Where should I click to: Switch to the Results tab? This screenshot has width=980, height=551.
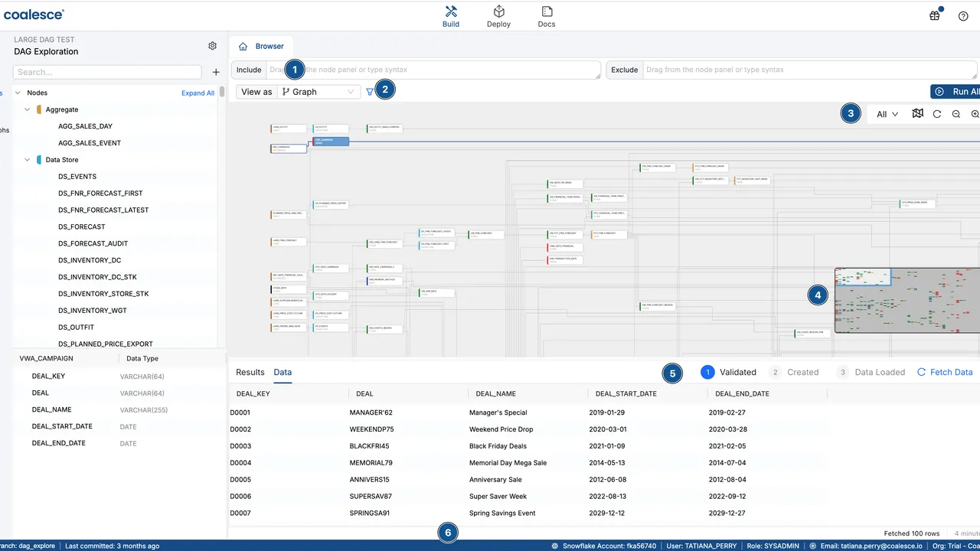click(x=250, y=373)
